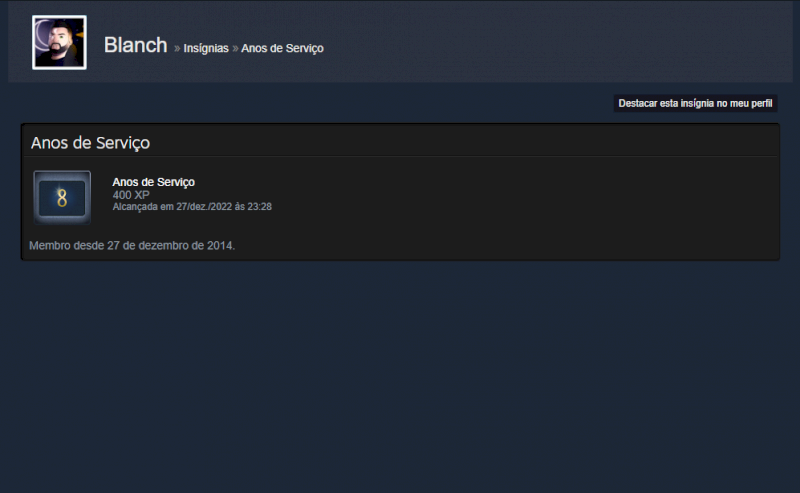
Task: Click the word perfil on highlight button
Action: [761, 103]
